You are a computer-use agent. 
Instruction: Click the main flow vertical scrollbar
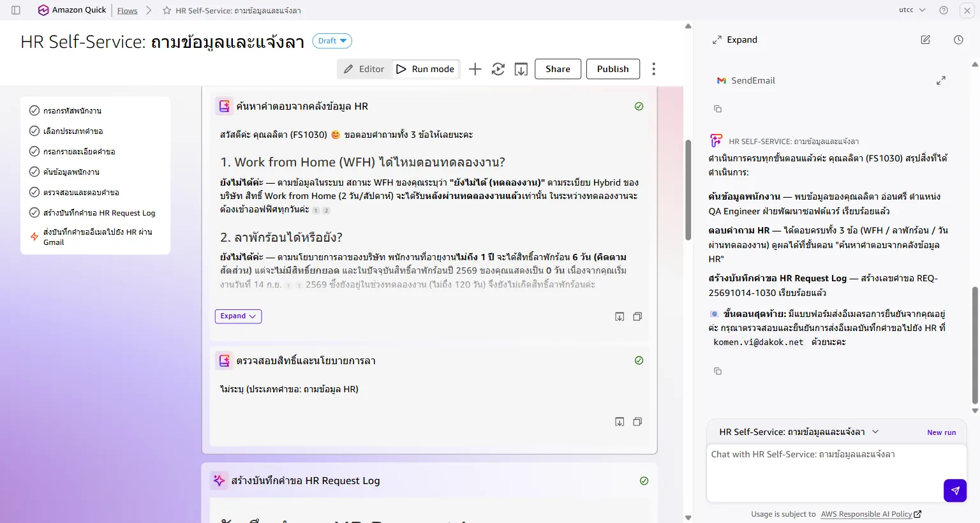[688, 189]
